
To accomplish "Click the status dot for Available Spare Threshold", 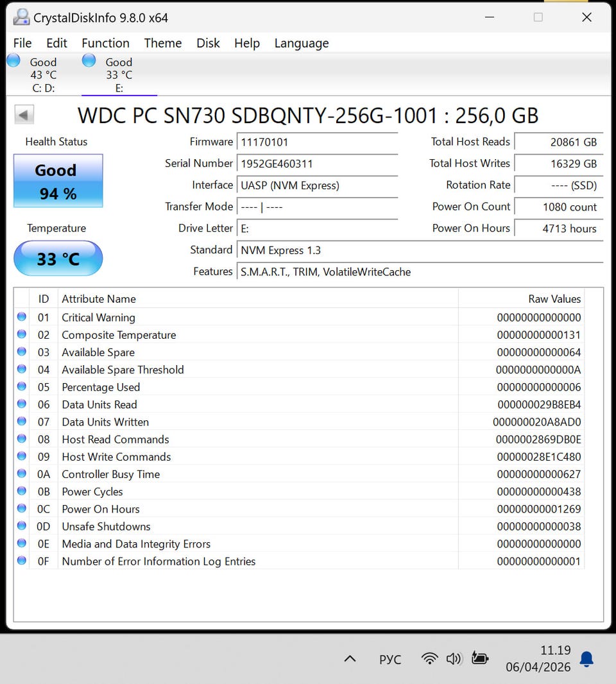I will click(21, 369).
